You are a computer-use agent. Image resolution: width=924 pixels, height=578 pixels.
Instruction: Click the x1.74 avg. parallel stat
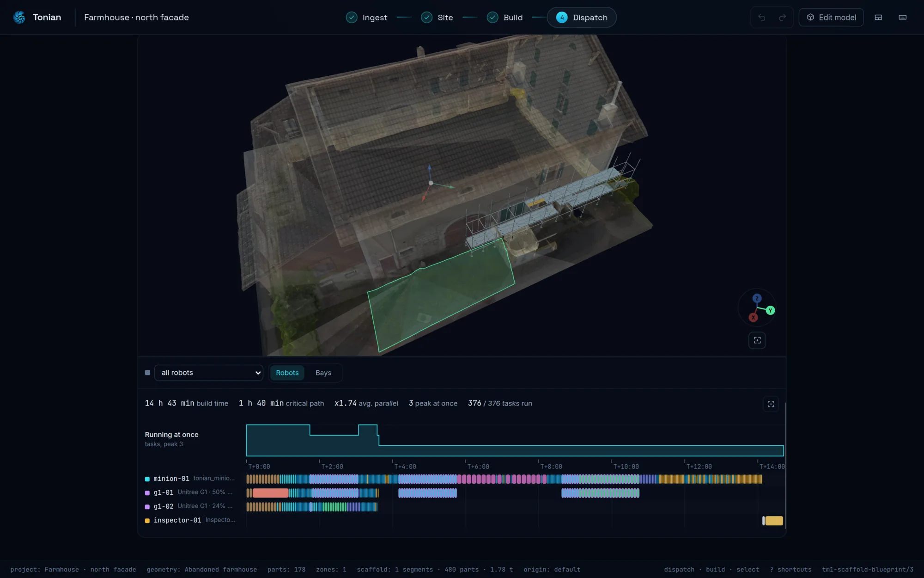pyautogui.click(x=366, y=403)
